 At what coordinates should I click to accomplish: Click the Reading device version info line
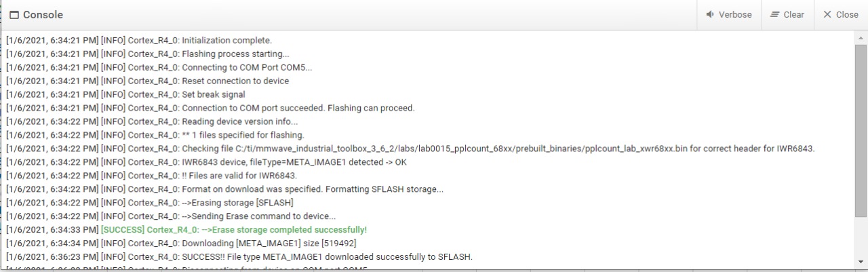click(152, 121)
